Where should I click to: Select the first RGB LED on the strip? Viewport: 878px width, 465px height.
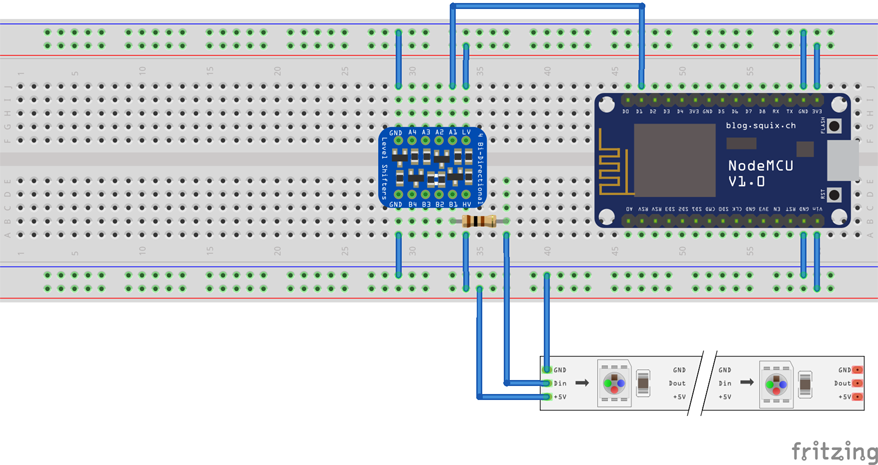pos(614,384)
